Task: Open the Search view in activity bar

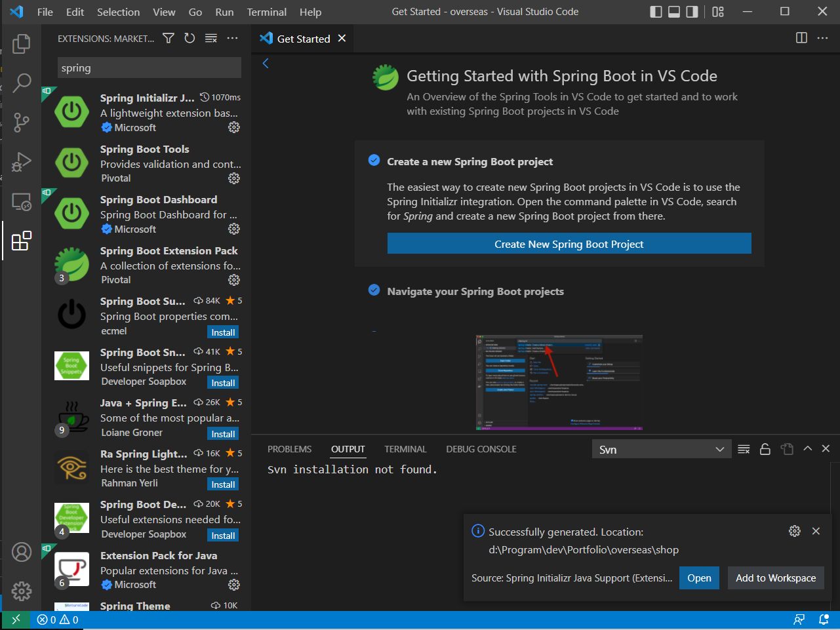Action: click(22, 83)
